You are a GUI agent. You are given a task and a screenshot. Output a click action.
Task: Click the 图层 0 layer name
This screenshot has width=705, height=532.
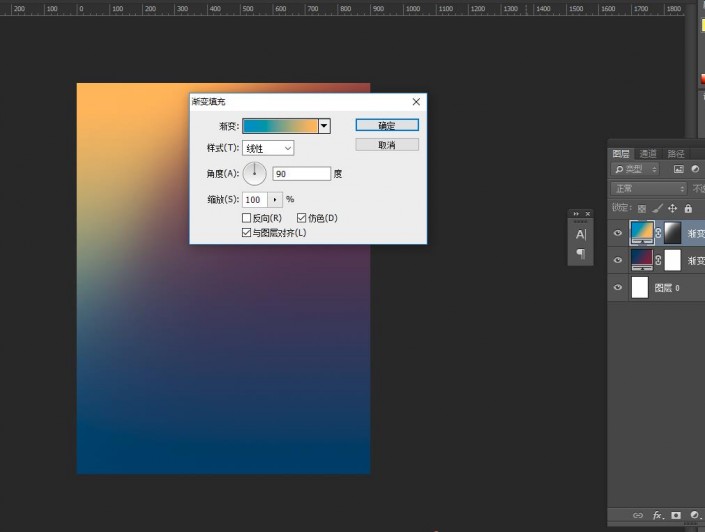[x=667, y=288]
